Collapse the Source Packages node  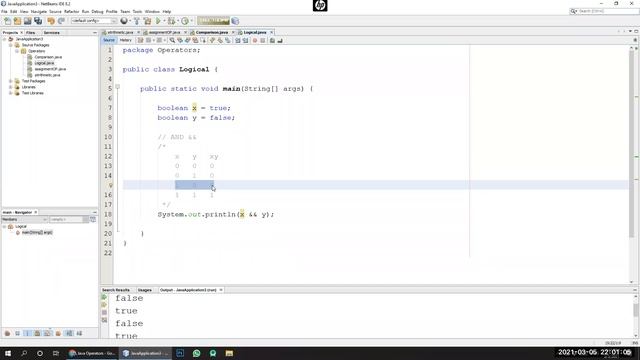(x=11, y=45)
